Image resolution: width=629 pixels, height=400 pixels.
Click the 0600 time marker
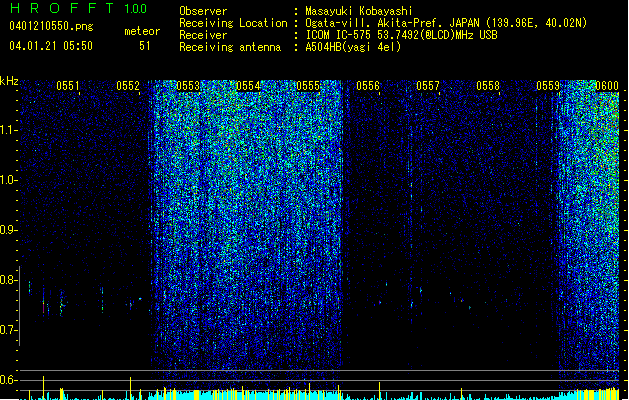click(x=607, y=86)
